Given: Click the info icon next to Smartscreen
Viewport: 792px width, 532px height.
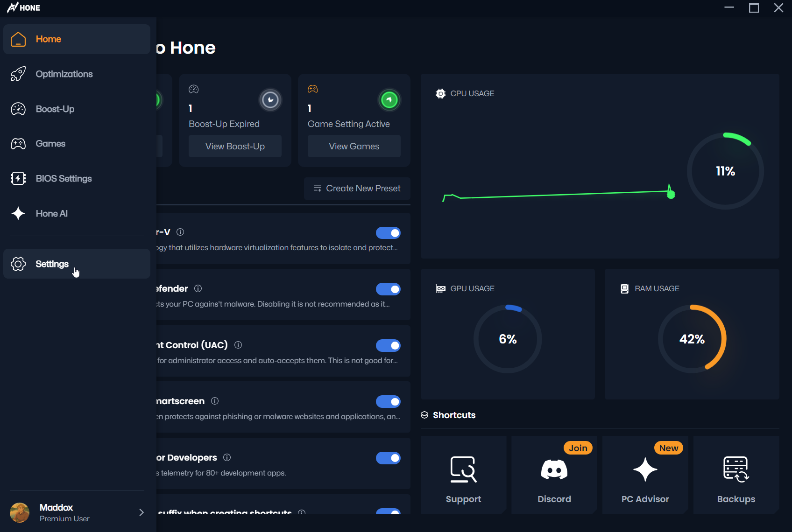Looking at the screenshot, I should click(215, 401).
